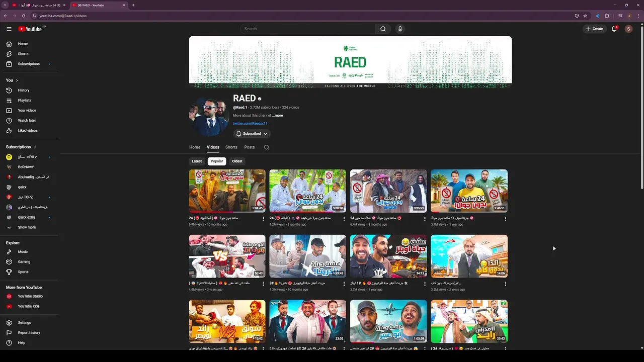Click the search magnifier button

point(383,29)
